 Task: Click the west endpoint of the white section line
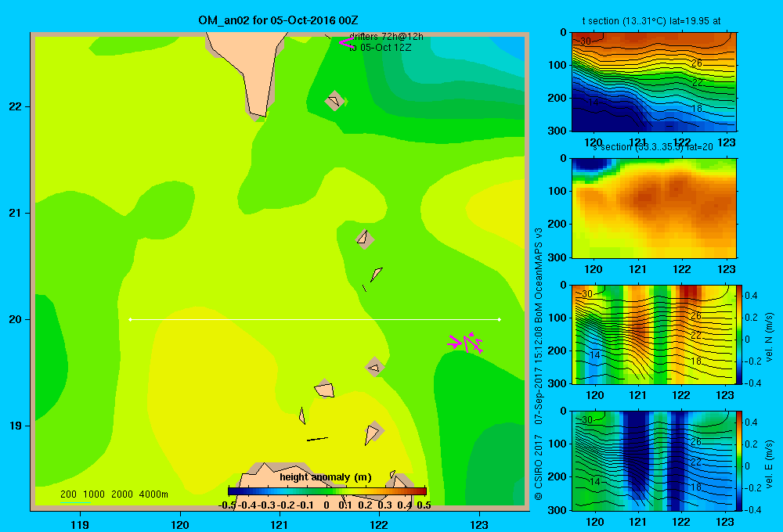point(130,319)
